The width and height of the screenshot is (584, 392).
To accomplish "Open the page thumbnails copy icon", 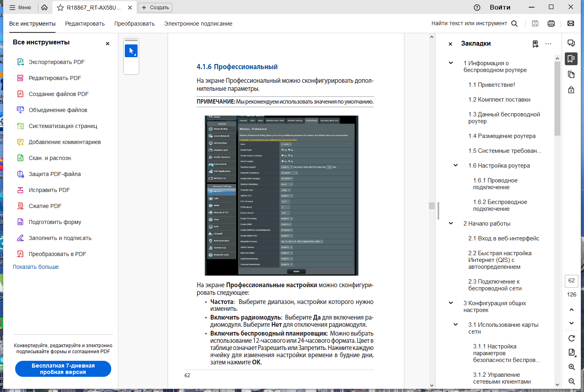I will (571, 74).
